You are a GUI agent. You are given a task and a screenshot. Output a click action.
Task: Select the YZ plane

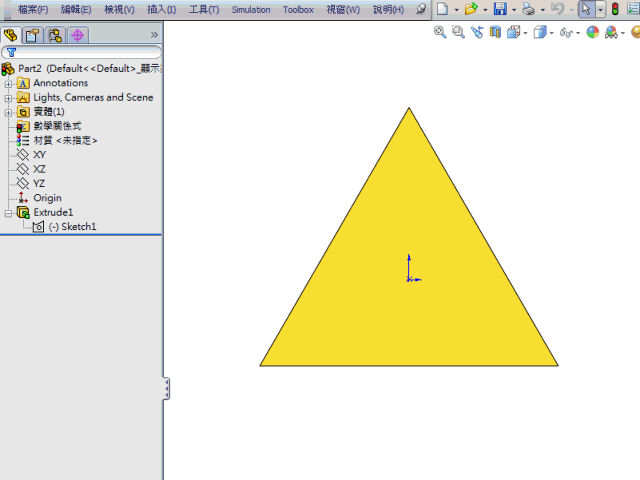tap(31, 184)
